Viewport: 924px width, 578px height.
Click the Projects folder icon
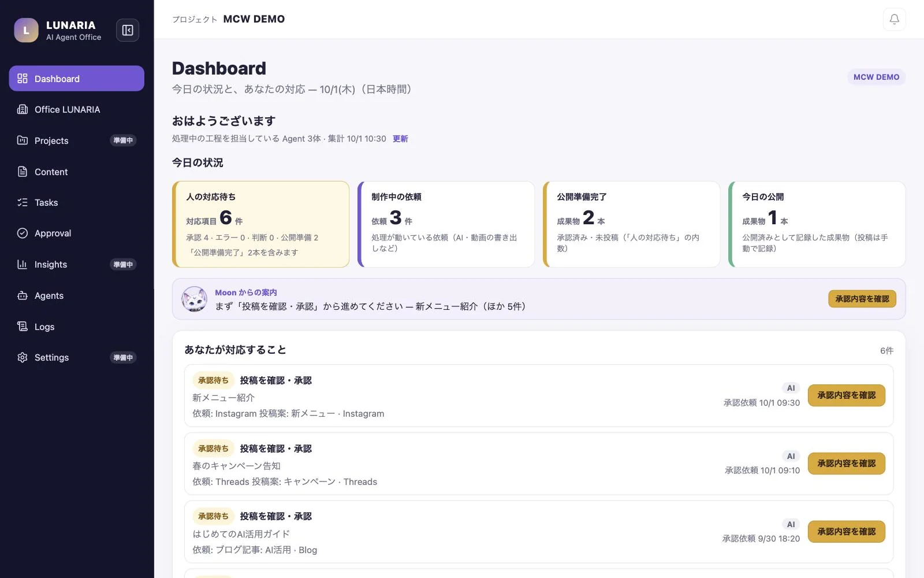23,140
